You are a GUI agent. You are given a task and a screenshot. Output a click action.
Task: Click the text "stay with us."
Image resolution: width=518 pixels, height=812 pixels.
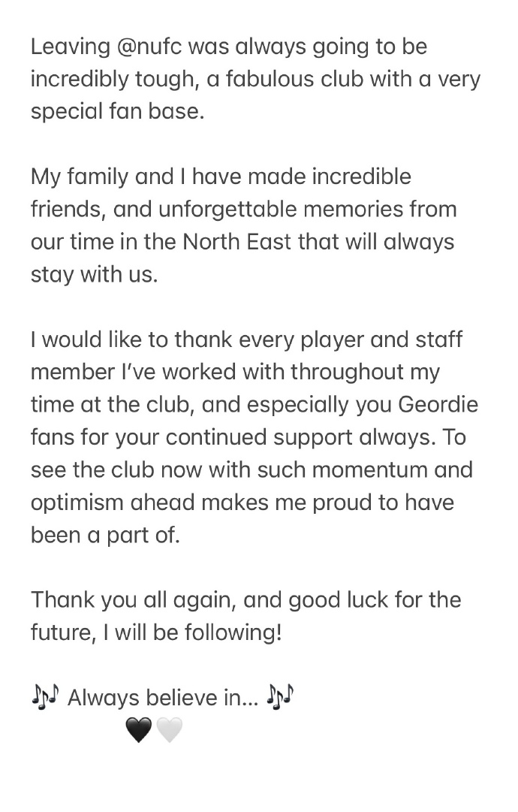click(95, 274)
